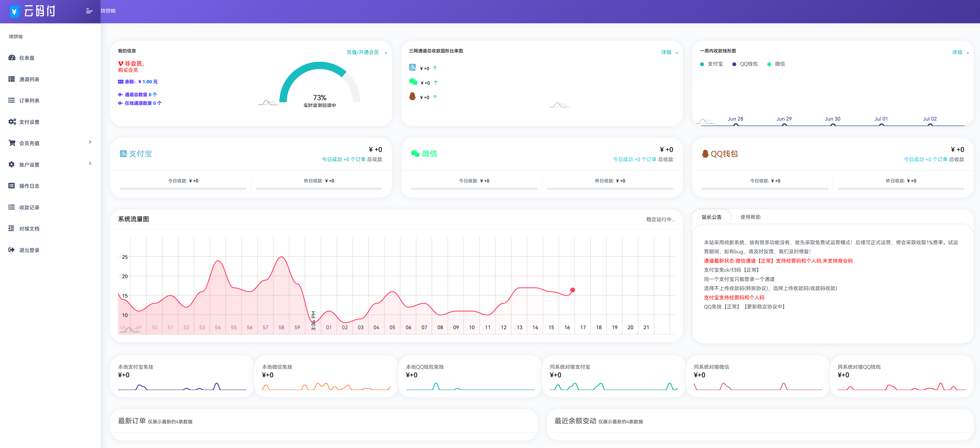Viewport: 980px width, 448px height.
Task: Click the 微信 昨日收款 progress bar
Action: pos(610,188)
